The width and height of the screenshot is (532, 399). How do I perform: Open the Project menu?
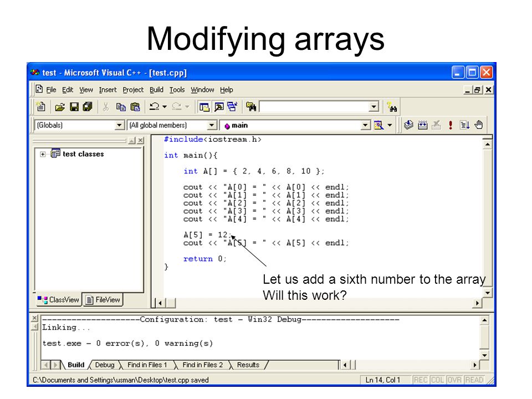pos(133,90)
